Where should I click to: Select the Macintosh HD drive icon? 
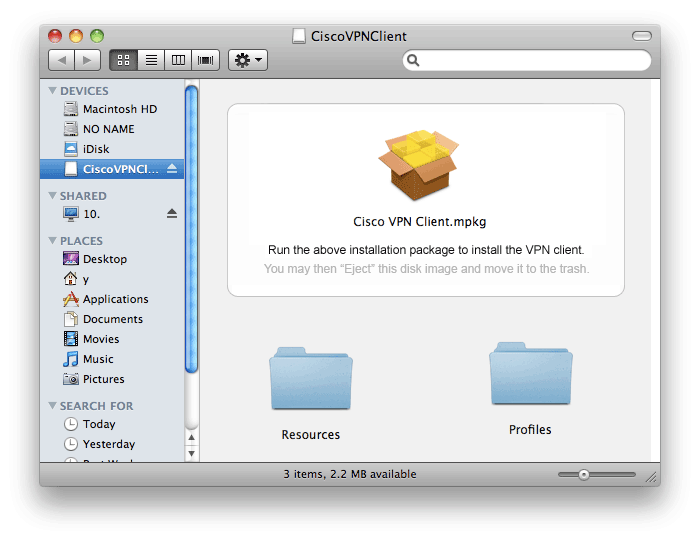71,109
